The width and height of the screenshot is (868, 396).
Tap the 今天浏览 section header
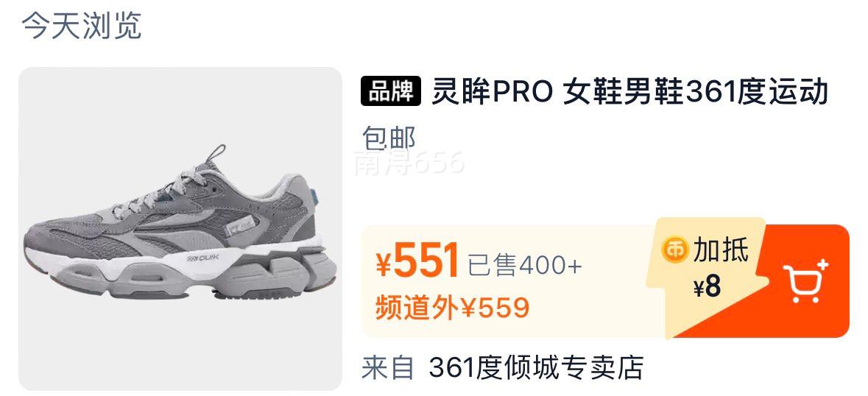[82, 26]
